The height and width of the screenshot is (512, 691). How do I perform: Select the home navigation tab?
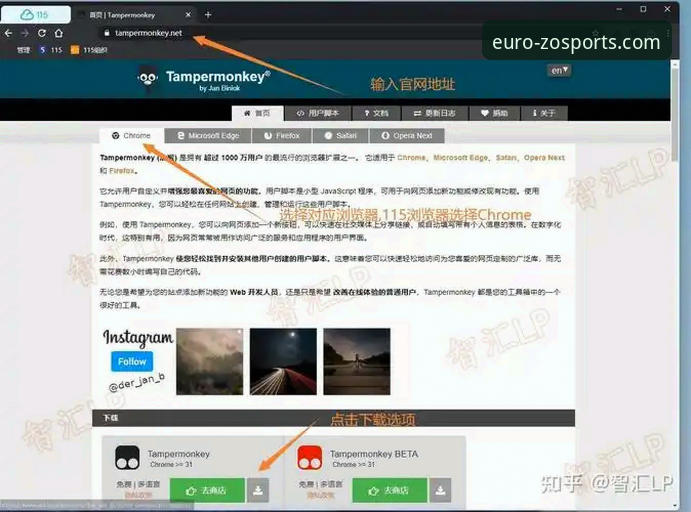(257, 113)
